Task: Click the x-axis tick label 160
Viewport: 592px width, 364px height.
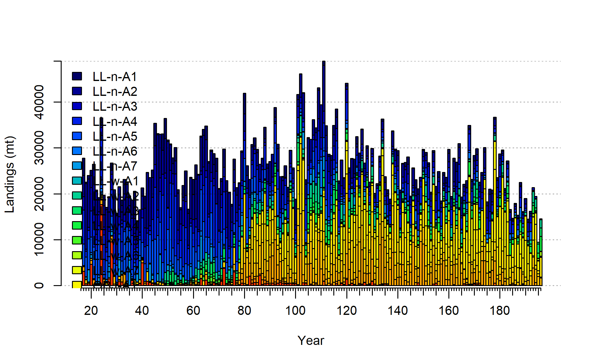Action: [x=449, y=311]
